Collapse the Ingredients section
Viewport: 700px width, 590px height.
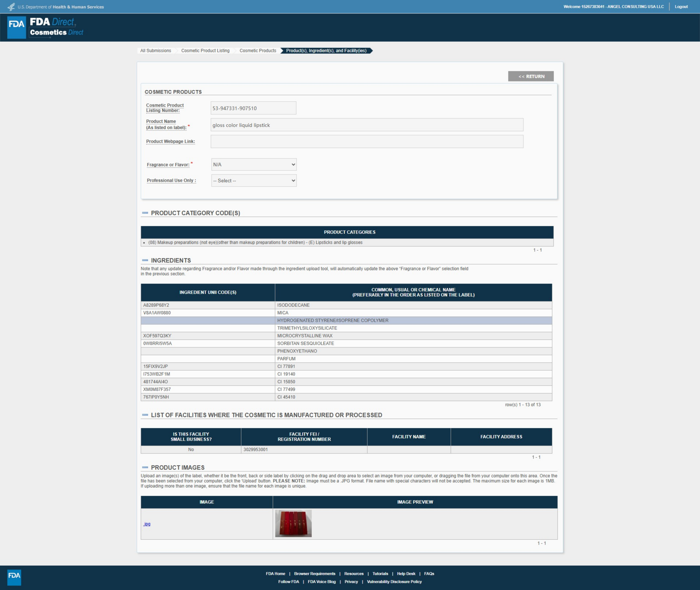coord(145,260)
